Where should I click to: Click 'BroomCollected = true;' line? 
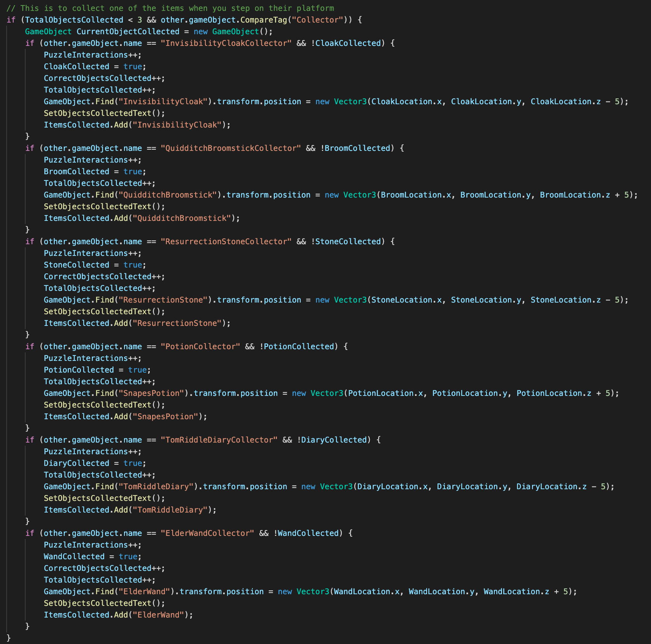[x=95, y=171]
